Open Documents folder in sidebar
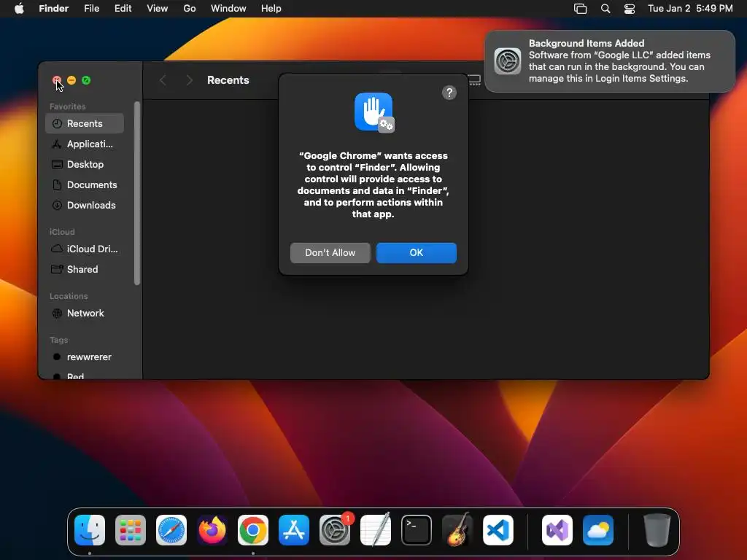The image size is (747, 560). pyautogui.click(x=85, y=184)
